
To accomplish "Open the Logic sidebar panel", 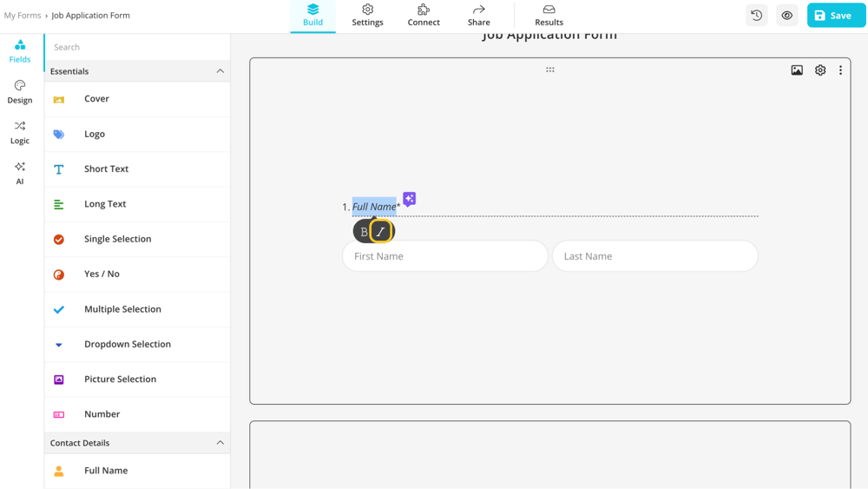I will [x=20, y=133].
